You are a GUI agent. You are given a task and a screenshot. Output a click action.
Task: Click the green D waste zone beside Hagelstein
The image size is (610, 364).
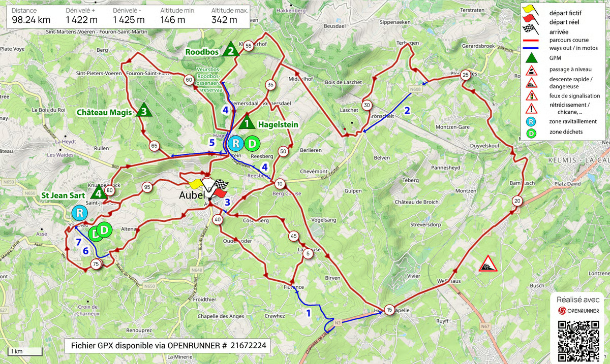pyautogui.click(x=252, y=144)
